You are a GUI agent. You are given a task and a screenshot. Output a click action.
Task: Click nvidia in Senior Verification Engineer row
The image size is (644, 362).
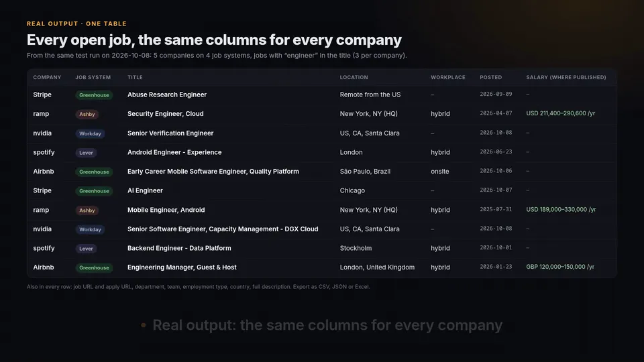(42, 133)
